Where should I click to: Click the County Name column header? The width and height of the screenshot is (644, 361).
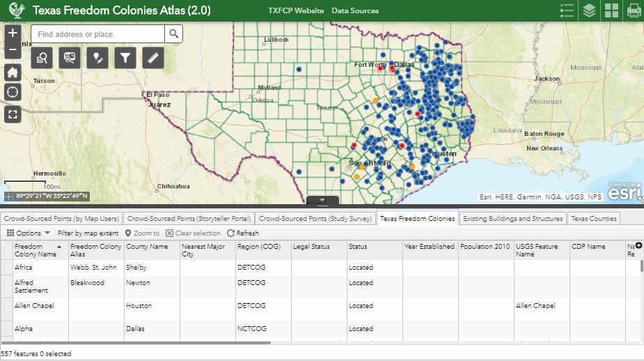pyautogui.click(x=152, y=250)
